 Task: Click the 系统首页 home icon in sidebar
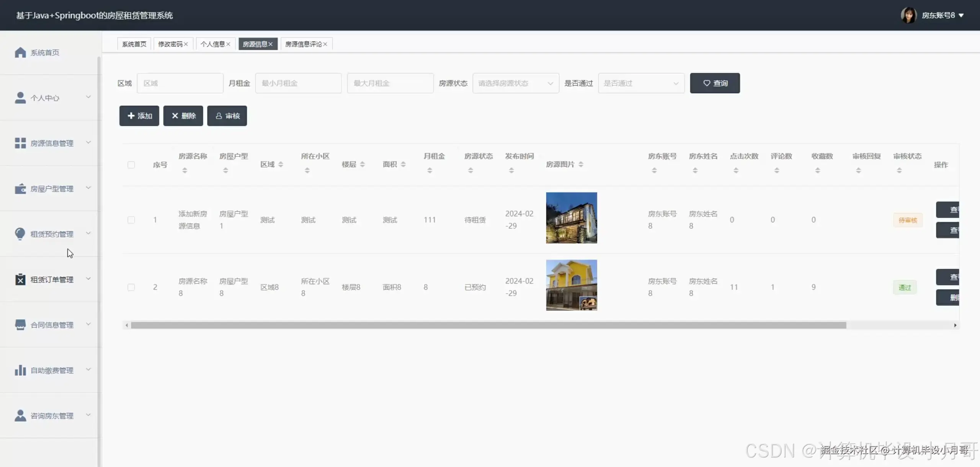[x=20, y=52]
